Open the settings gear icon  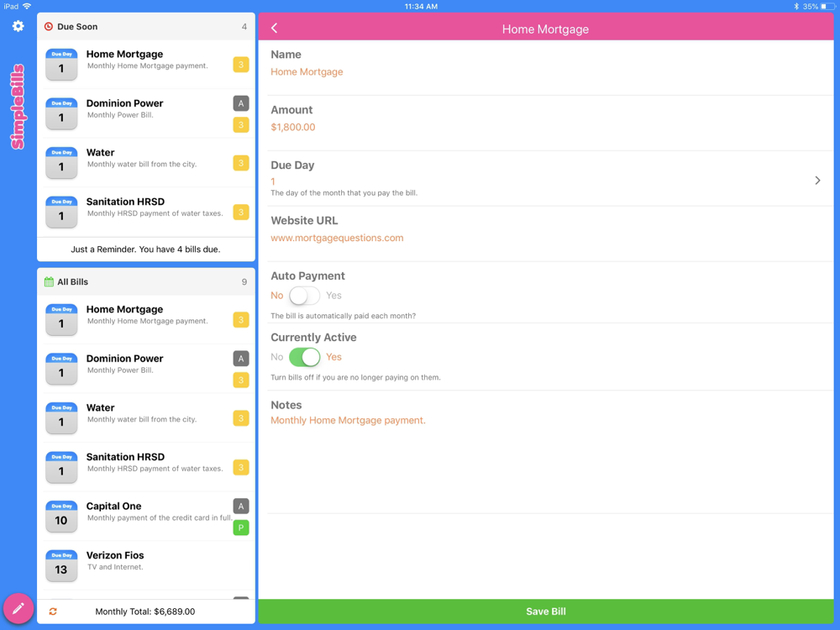(18, 26)
